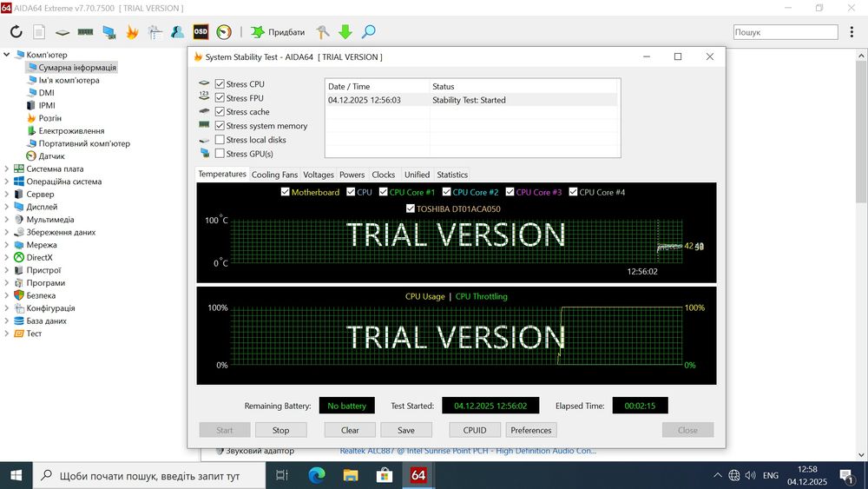This screenshot has height=489, width=868.
Task: Click the AIDA64 icon in Windows taskbar
Action: (418, 475)
